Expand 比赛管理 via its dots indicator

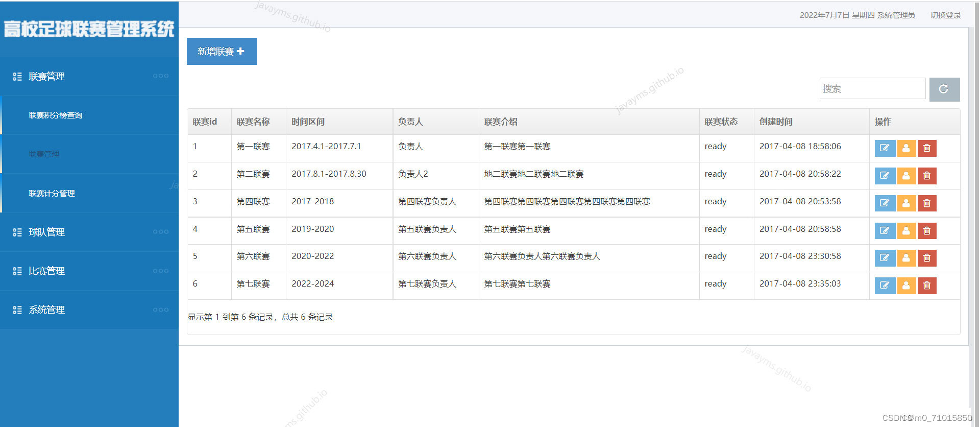click(161, 271)
